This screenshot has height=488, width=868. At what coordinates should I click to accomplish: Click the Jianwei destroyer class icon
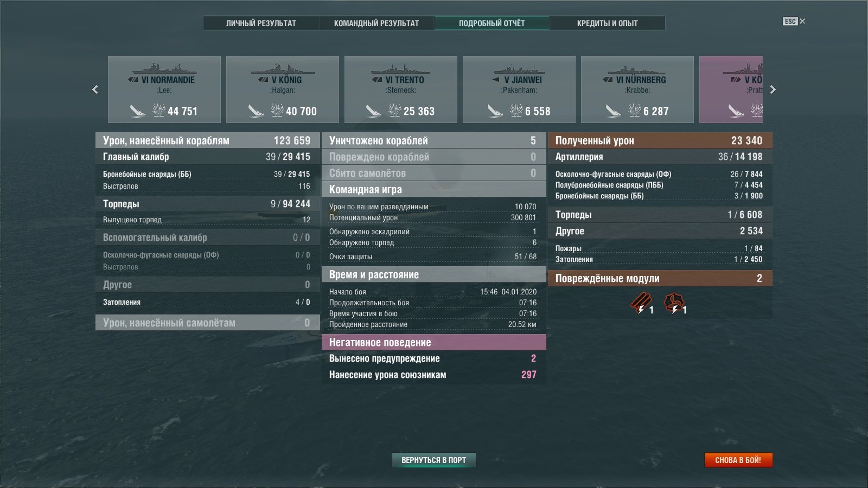496,80
